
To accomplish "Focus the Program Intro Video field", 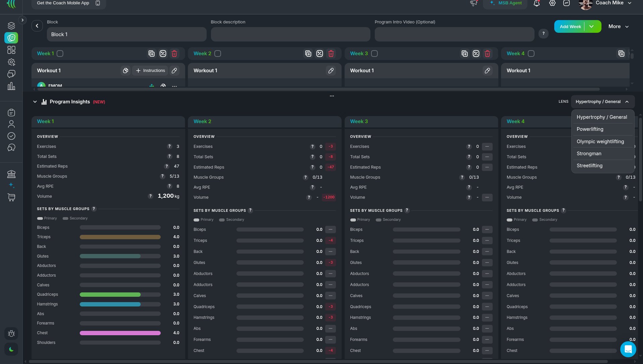I will point(454,34).
